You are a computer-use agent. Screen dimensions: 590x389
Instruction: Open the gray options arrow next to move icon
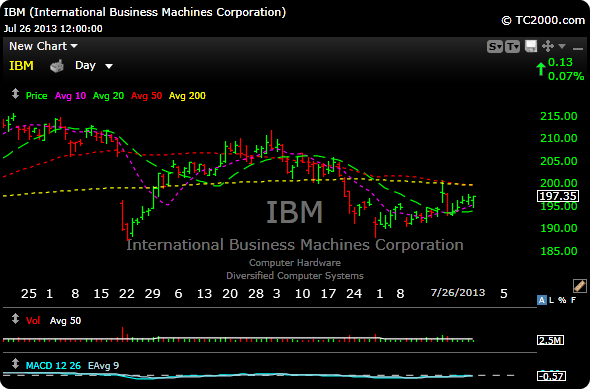(x=562, y=46)
